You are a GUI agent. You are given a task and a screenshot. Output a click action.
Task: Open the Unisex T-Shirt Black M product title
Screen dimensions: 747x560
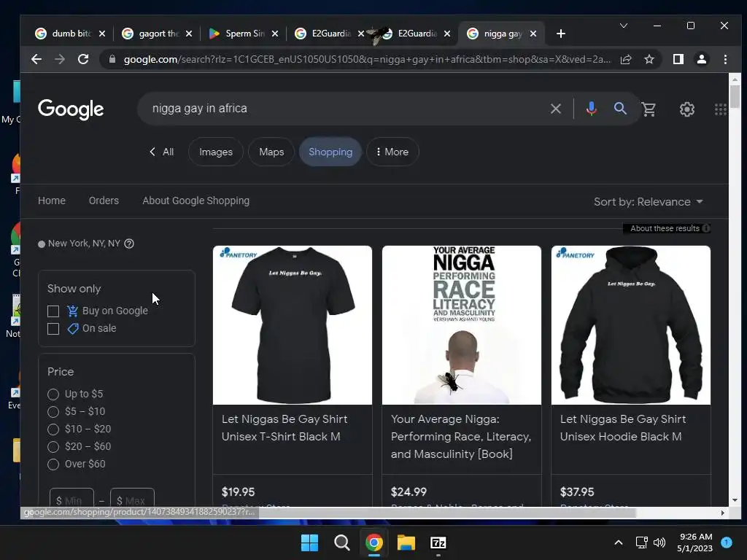[x=285, y=427]
